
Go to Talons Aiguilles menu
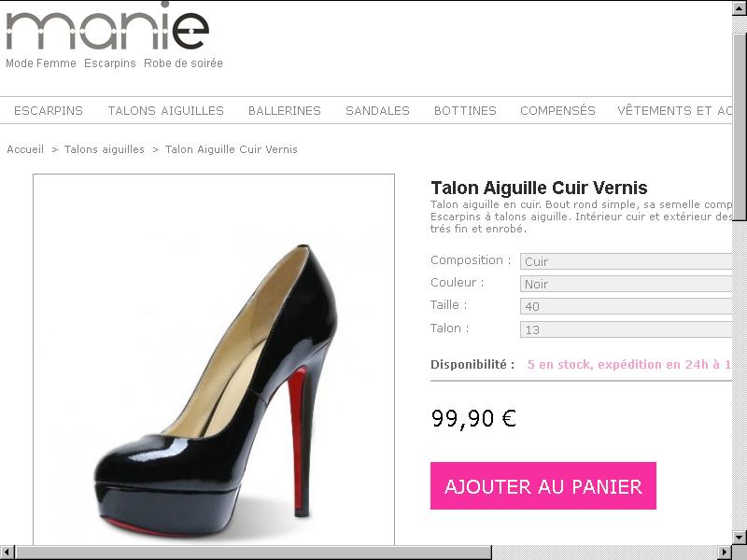pyautogui.click(x=166, y=110)
